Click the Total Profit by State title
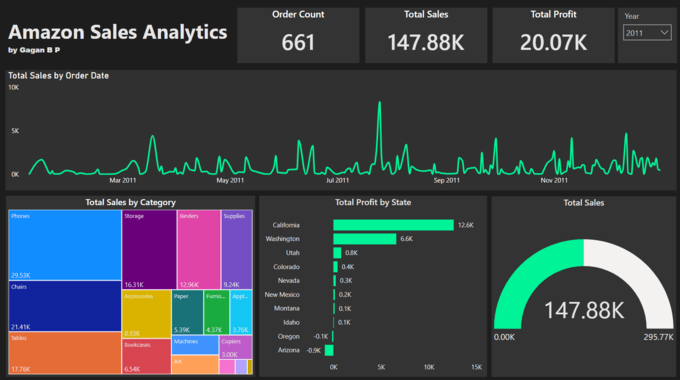Viewport: 680px width, 380px height. [x=373, y=202]
